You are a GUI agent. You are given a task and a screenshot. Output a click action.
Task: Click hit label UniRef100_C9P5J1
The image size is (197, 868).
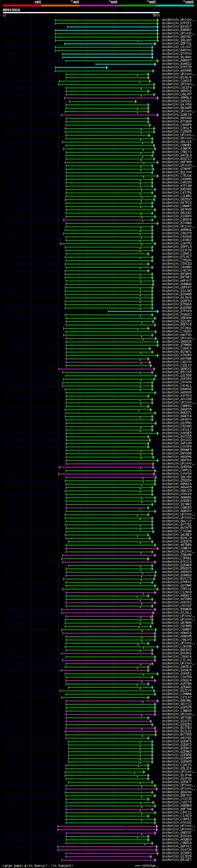(x=177, y=470)
